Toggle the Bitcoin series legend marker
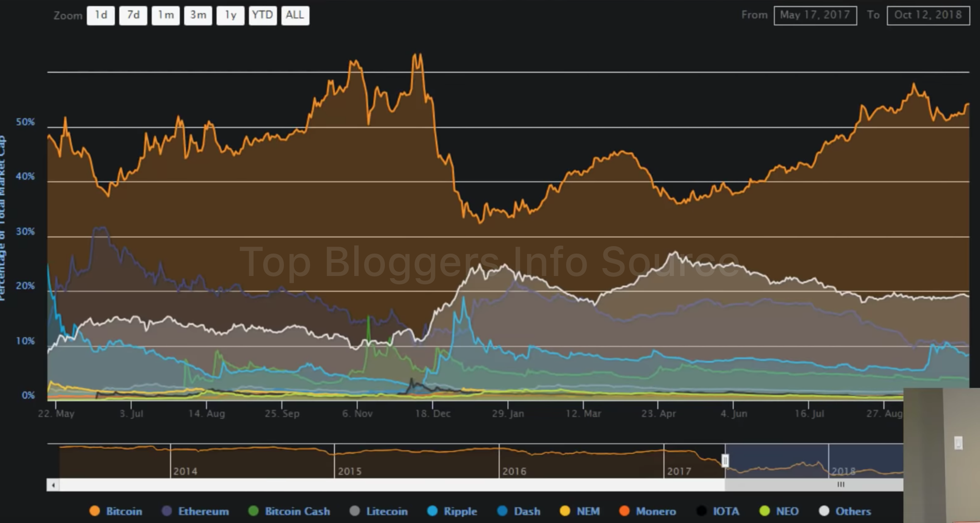 pos(94,511)
